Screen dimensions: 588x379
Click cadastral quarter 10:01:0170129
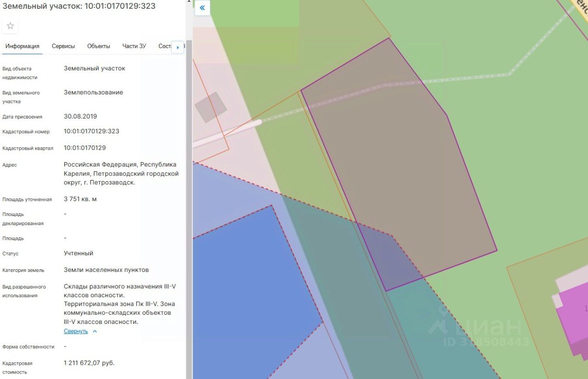coord(85,148)
